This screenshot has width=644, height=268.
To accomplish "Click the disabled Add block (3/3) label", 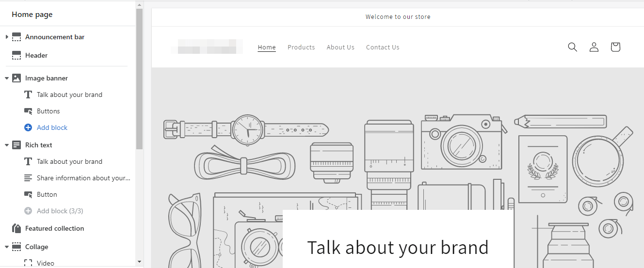I will coord(60,211).
